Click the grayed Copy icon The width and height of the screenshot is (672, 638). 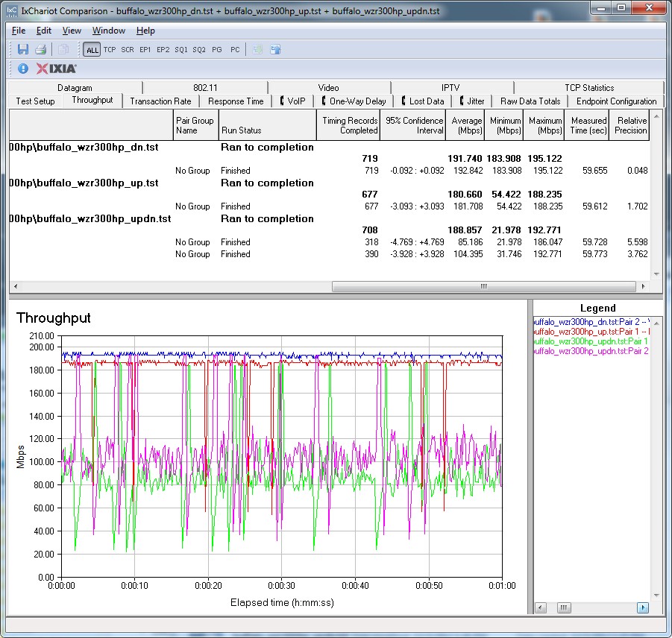[63, 49]
